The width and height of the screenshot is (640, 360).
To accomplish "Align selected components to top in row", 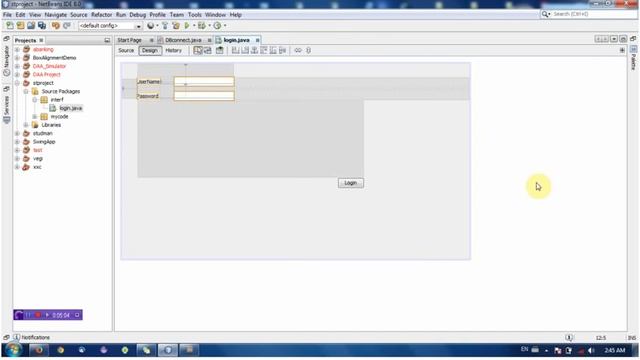I will pyautogui.click(x=264, y=50).
